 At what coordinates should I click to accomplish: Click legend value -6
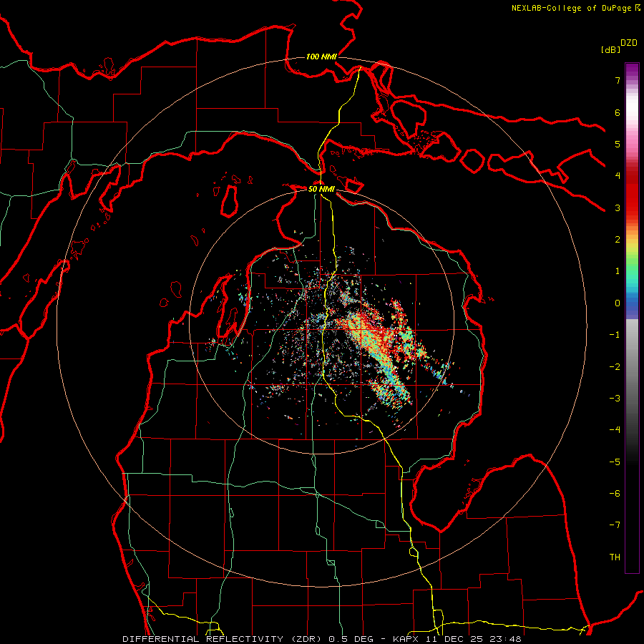[615, 494]
